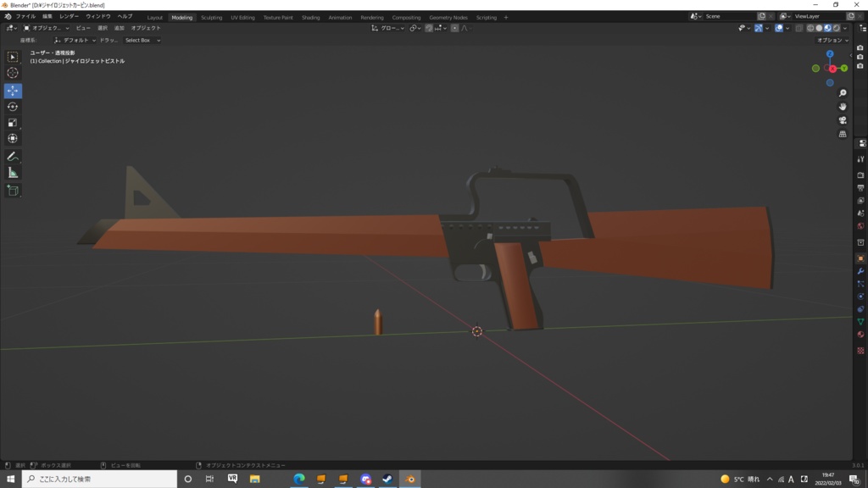This screenshot has height=488, width=868.
Task: Open the Object Constraints properties tab
Action: [860, 309]
